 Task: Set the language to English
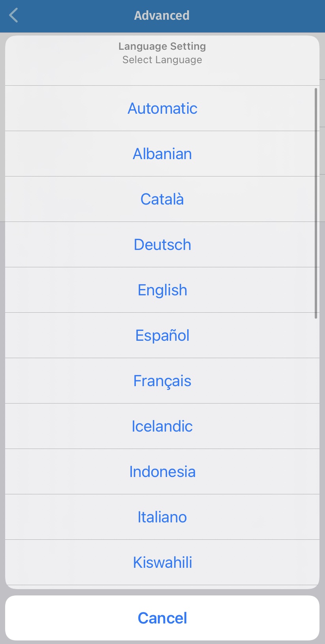(162, 290)
